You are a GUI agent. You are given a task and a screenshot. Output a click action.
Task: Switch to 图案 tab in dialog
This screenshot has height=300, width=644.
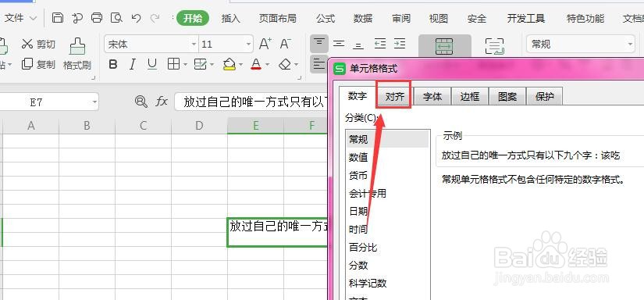pos(507,97)
